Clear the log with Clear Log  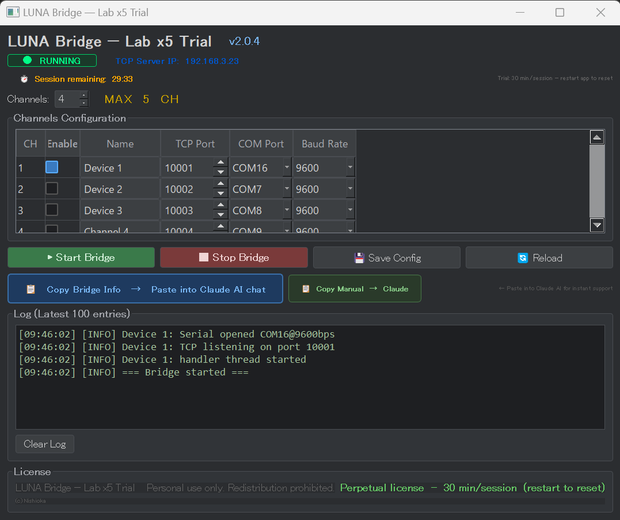[45, 444]
